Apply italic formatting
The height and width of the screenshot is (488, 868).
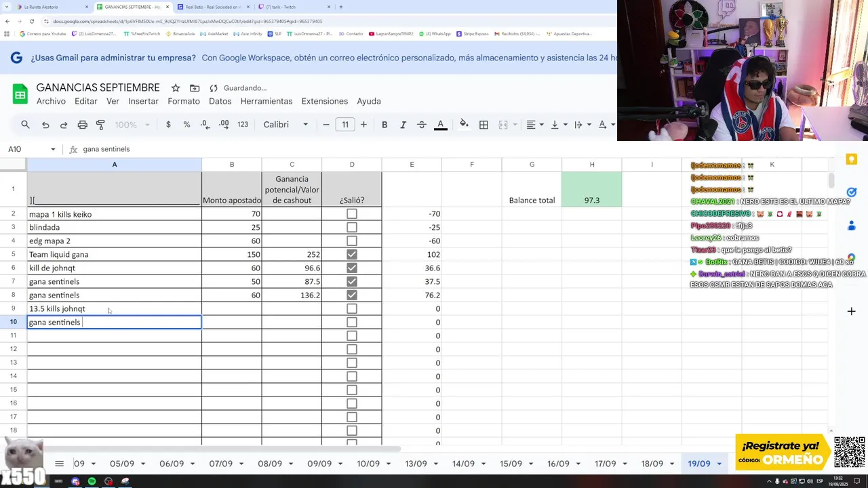(403, 125)
